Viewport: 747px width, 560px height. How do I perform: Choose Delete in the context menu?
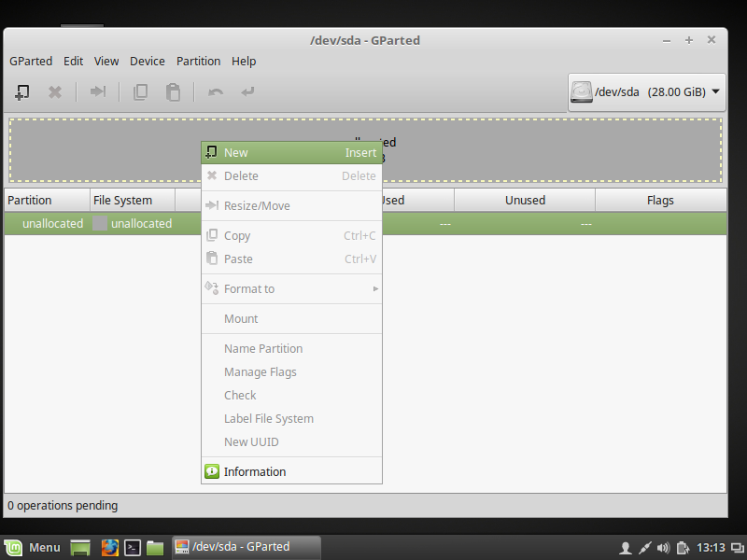tap(291, 176)
